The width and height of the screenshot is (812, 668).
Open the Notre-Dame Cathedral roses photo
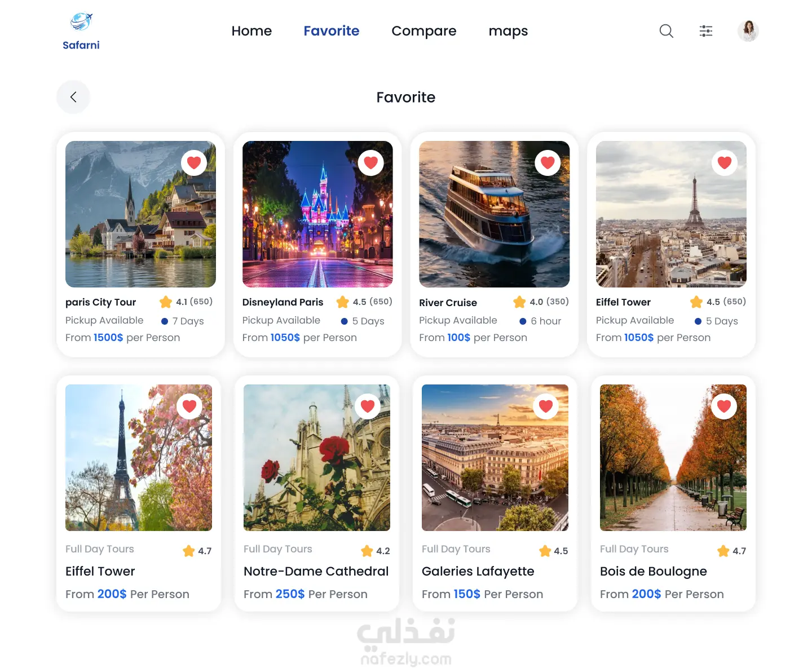coord(317,458)
